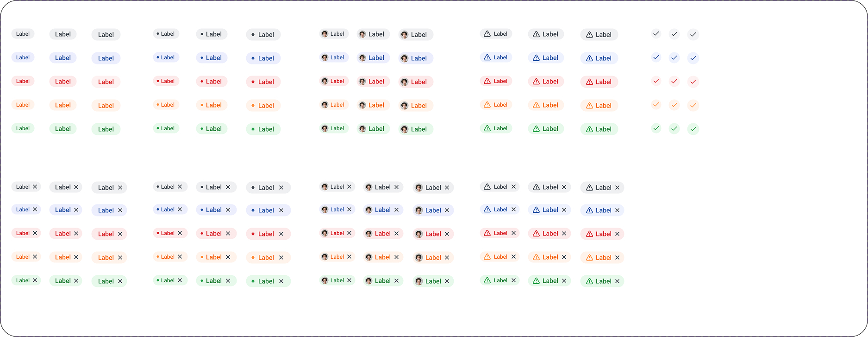Click warning triangle in smallest orange non-dismissible chip
This screenshot has width=868, height=337.
tap(487, 105)
